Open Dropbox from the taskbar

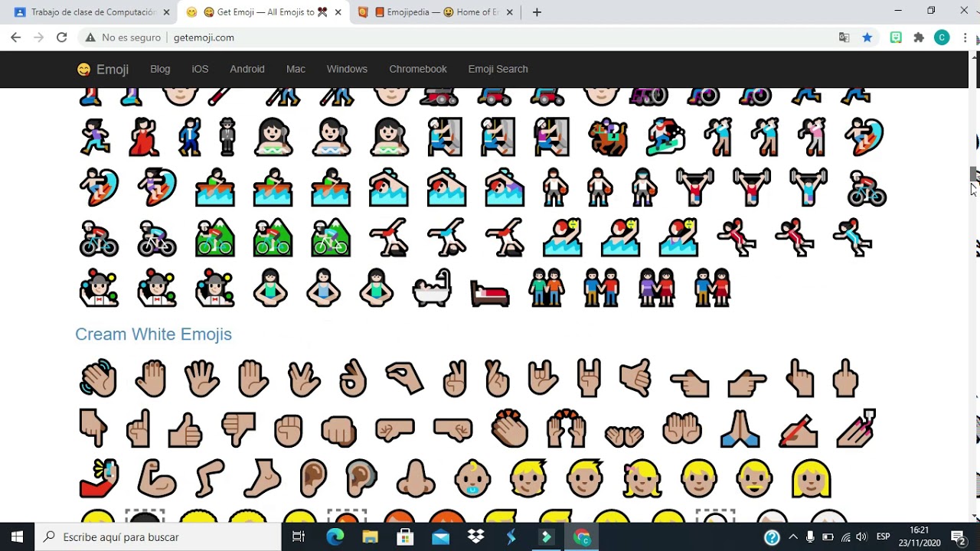(475, 536)
